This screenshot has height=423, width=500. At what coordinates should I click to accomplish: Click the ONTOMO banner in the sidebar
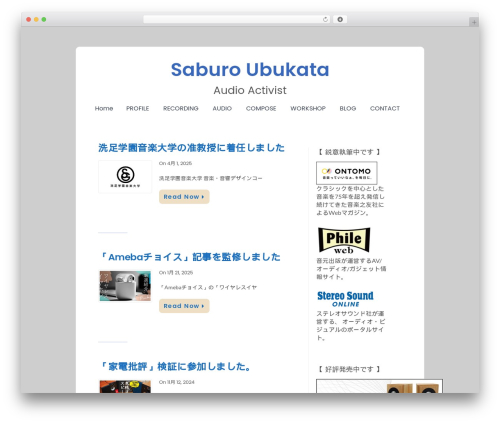pyautogui.click(x=347, y=173)
